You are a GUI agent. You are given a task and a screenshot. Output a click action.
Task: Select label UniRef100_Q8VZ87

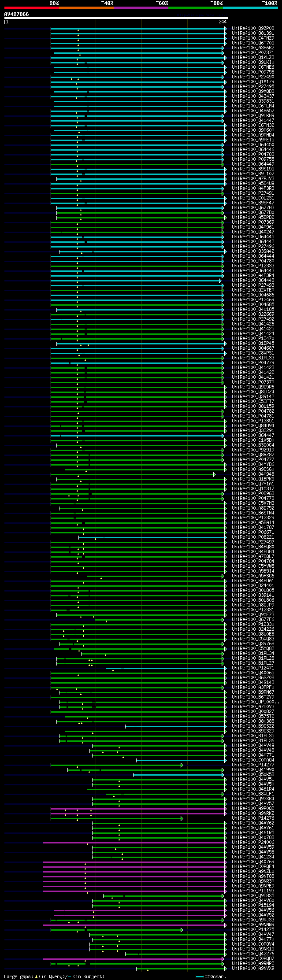253,455
